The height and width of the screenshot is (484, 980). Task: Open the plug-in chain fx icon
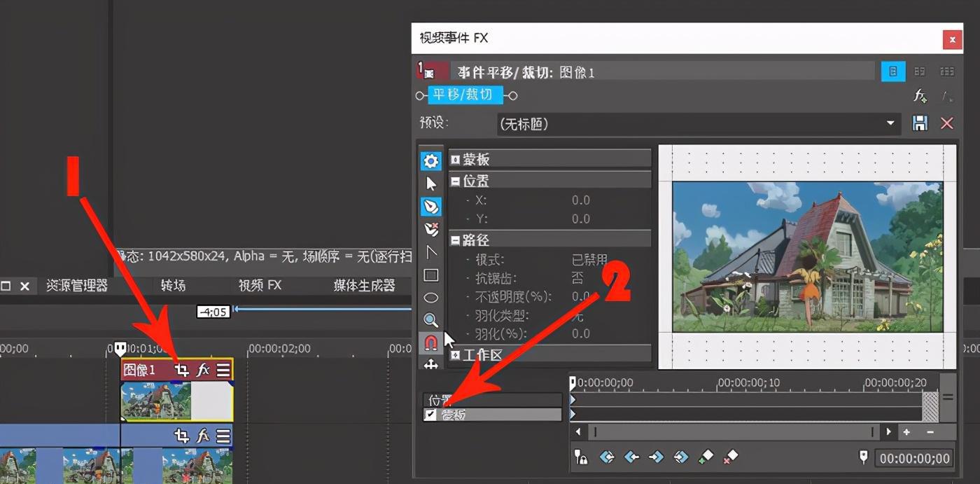pos(920,96)
